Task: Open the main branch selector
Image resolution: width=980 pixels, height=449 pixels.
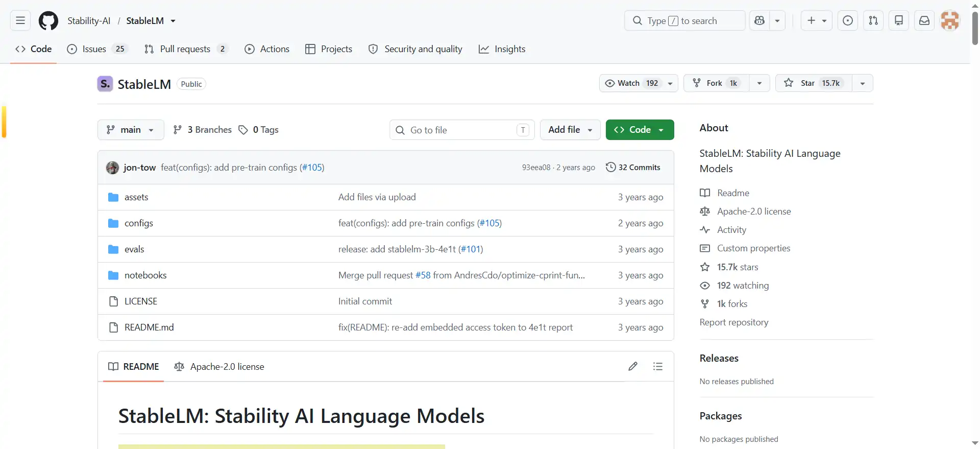Action: (131, 130)
